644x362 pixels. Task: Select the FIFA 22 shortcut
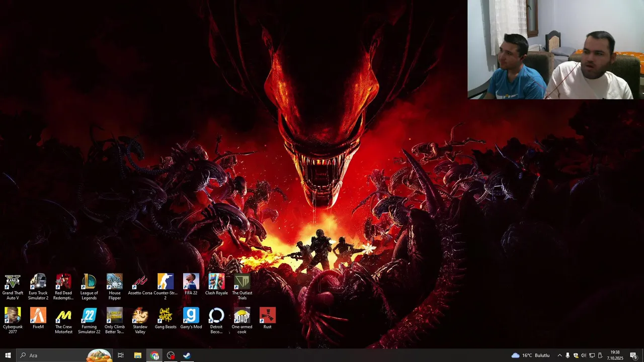(x=191, y=285)
